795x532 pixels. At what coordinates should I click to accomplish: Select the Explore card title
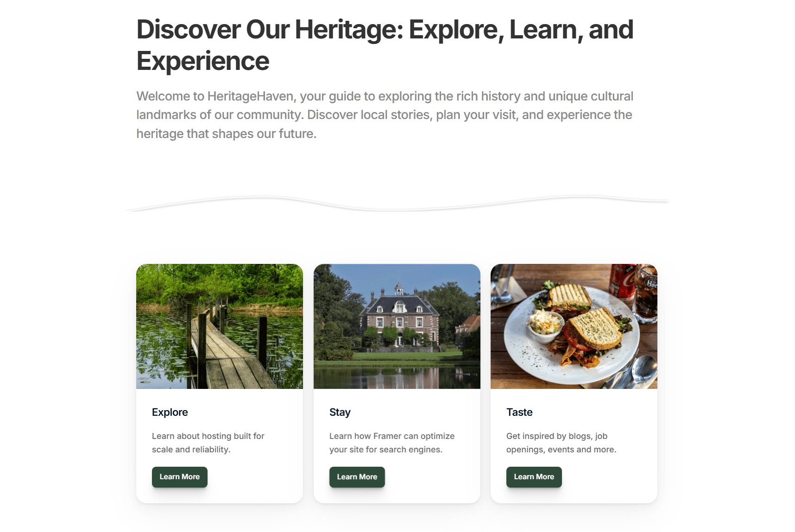(x=170, y=412)
